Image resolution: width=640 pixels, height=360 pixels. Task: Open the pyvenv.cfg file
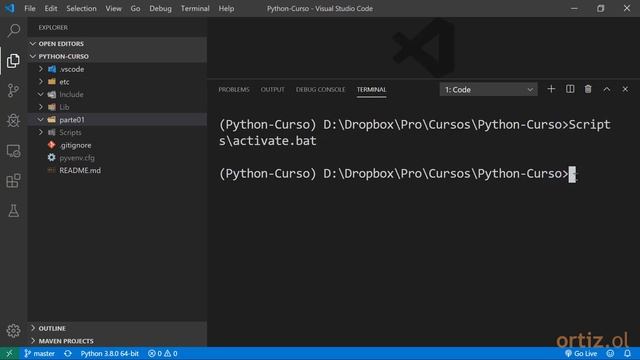117,158
